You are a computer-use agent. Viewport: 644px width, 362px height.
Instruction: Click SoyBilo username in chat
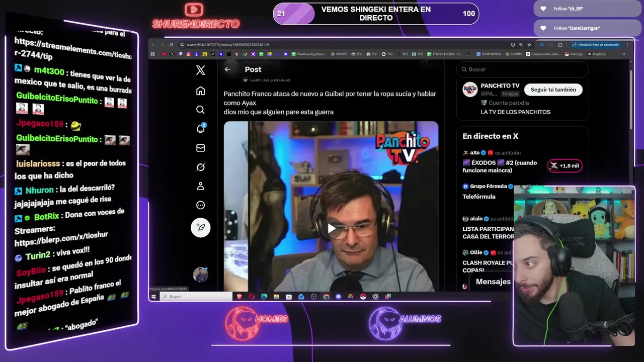(x=31, y=271)
